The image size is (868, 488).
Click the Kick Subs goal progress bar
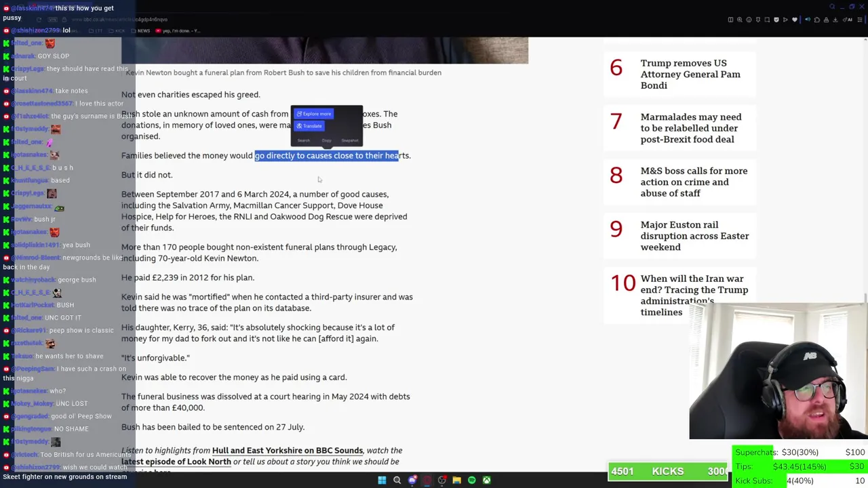(800, 481)
